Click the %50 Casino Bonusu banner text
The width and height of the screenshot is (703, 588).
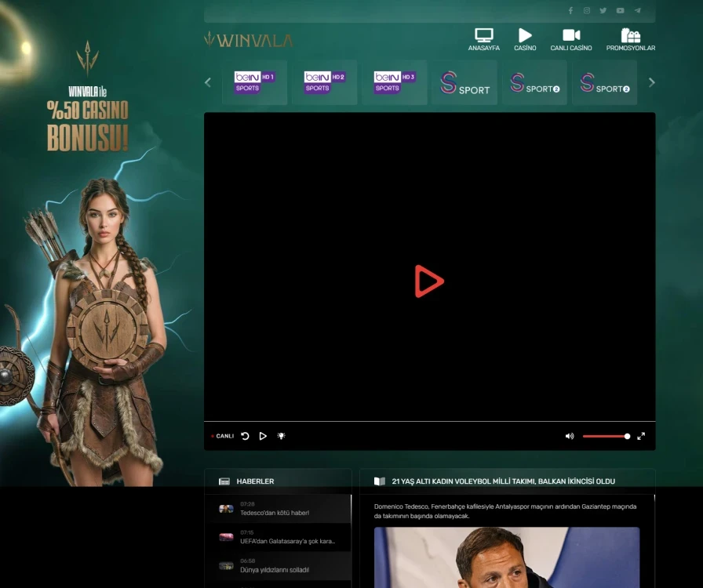click(87, 126)
